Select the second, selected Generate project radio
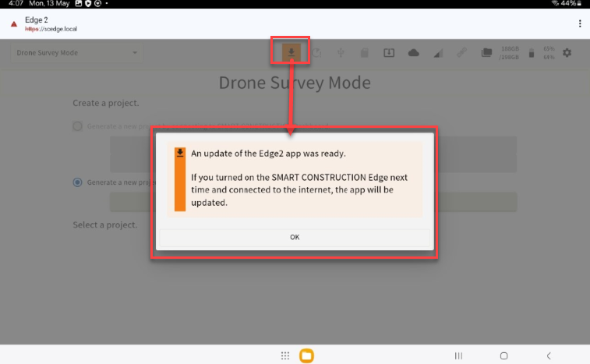Screen dimensions: 590x364 (77, 182)
